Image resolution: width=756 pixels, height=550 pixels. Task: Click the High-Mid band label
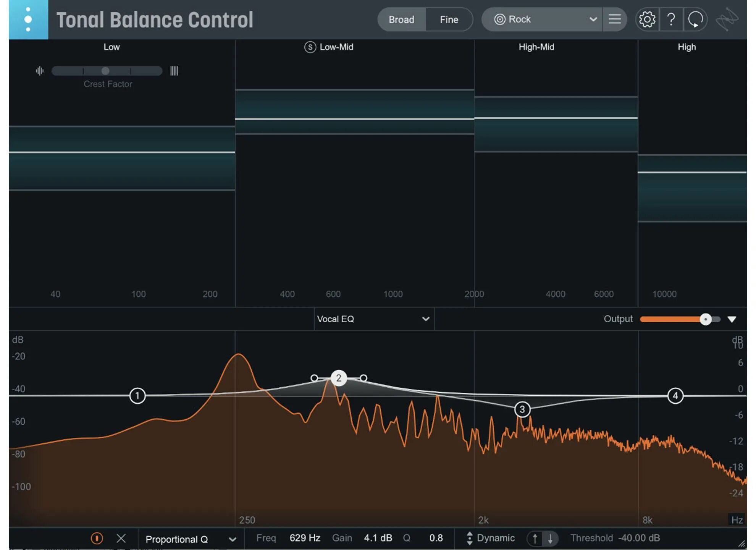[x=536, y=47]
